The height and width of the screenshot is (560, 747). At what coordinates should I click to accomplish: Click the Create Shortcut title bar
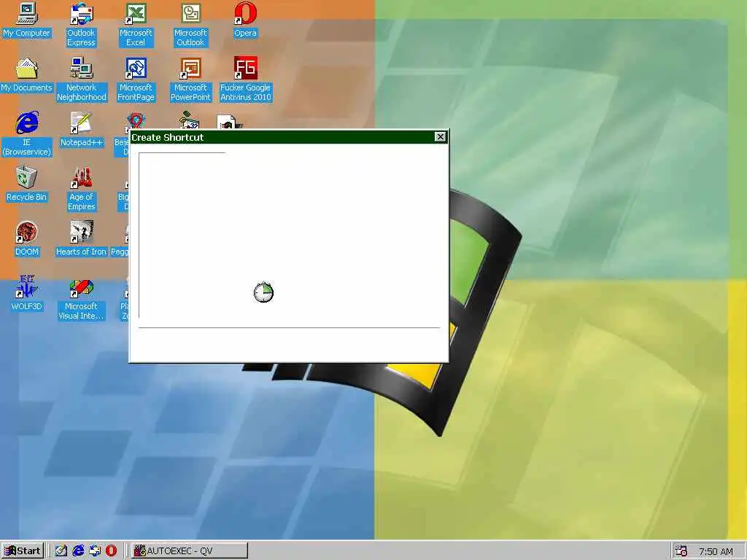point(288,137)
